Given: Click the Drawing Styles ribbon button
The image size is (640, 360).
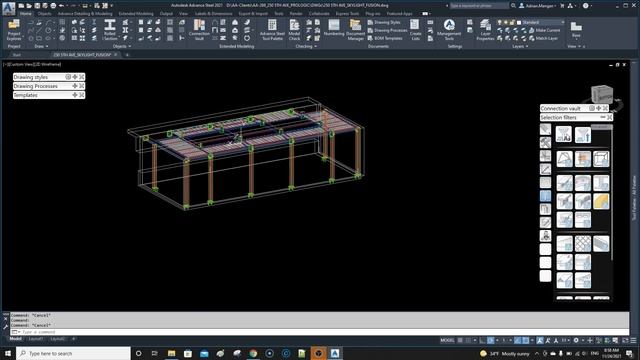Looking at the screenshot, I should tap(384, 22).
